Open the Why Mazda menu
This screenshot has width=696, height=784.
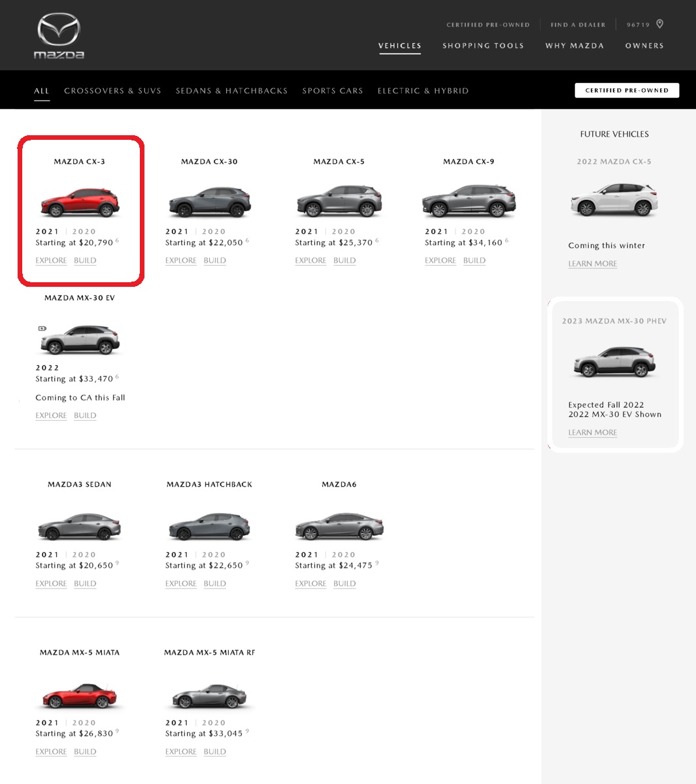click(574, 46)
